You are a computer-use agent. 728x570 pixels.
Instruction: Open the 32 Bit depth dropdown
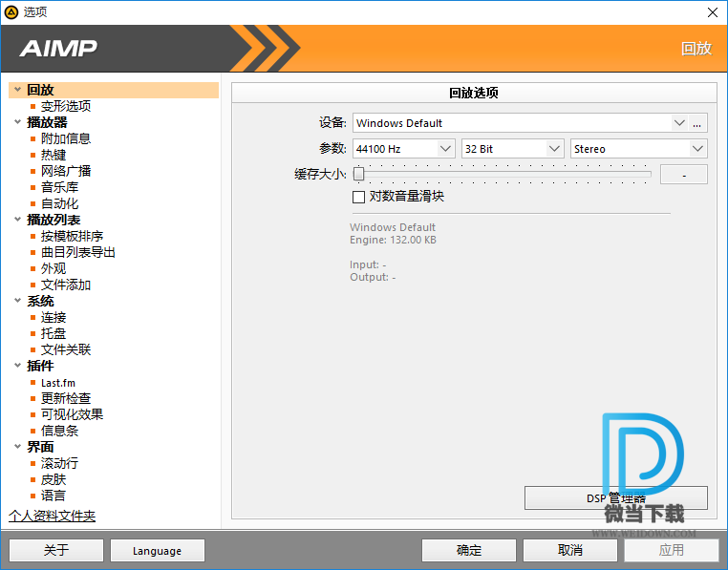(x=554, y=149)
